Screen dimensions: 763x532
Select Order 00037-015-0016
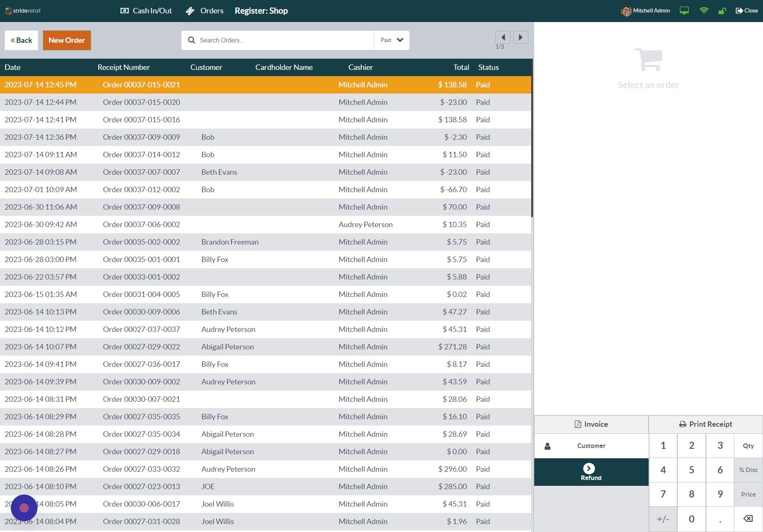click(265, 120)
